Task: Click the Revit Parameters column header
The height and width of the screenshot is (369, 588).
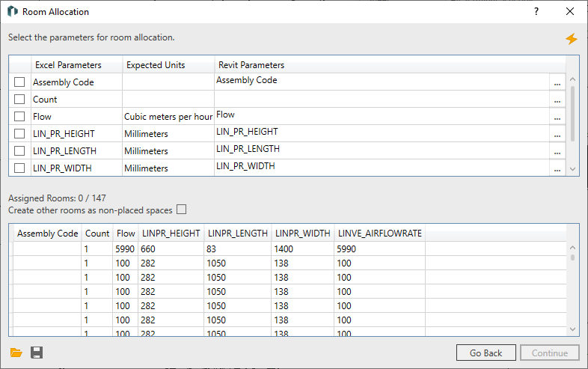Action: coord(390,65)
